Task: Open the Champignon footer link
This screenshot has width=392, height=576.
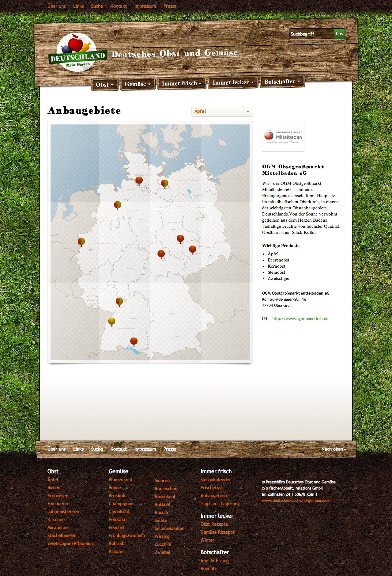Action: click(x=121, y=503)
